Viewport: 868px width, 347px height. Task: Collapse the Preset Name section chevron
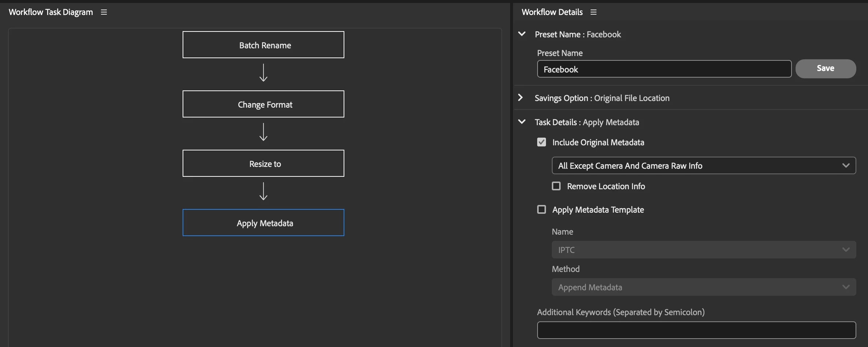coord(522,34)
